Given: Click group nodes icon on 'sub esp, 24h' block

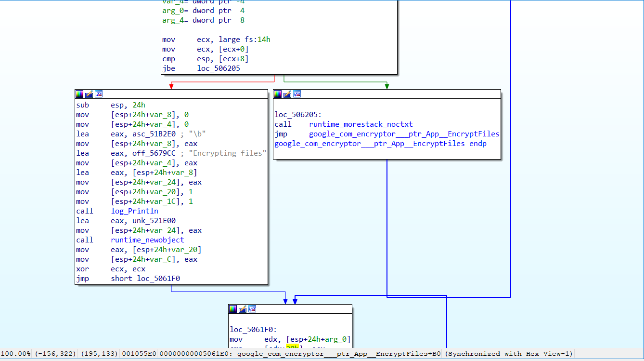Looking at the screenshot, I should click(x=99, y=94).
